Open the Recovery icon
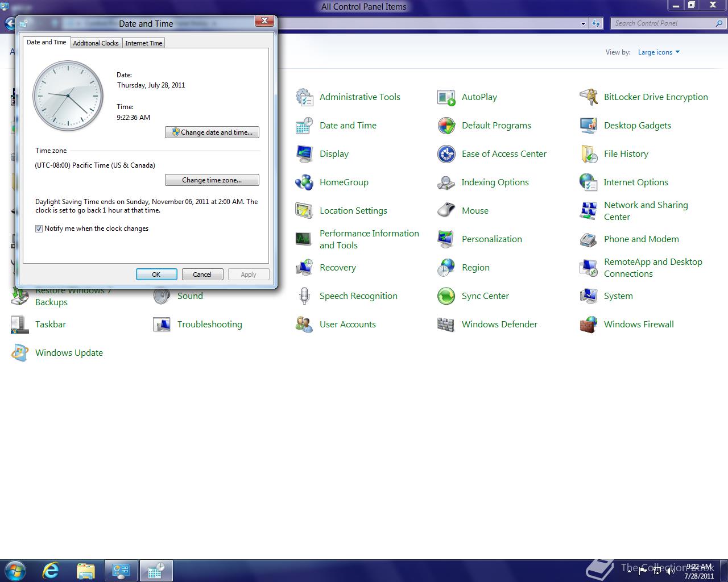Viewport: 728px width, 582px height. [x=304, y=268]
